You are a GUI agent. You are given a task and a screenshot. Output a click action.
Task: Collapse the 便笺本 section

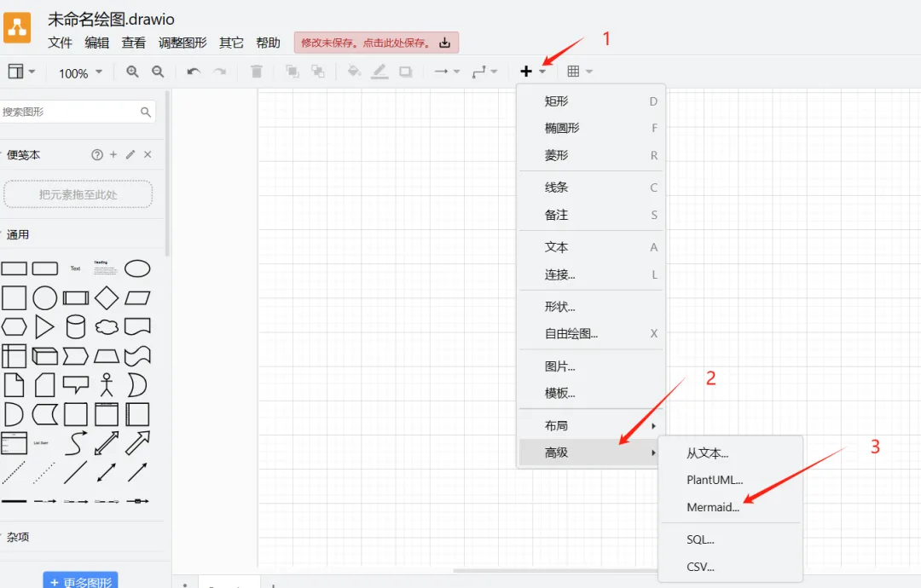click(x=22, y=155)
